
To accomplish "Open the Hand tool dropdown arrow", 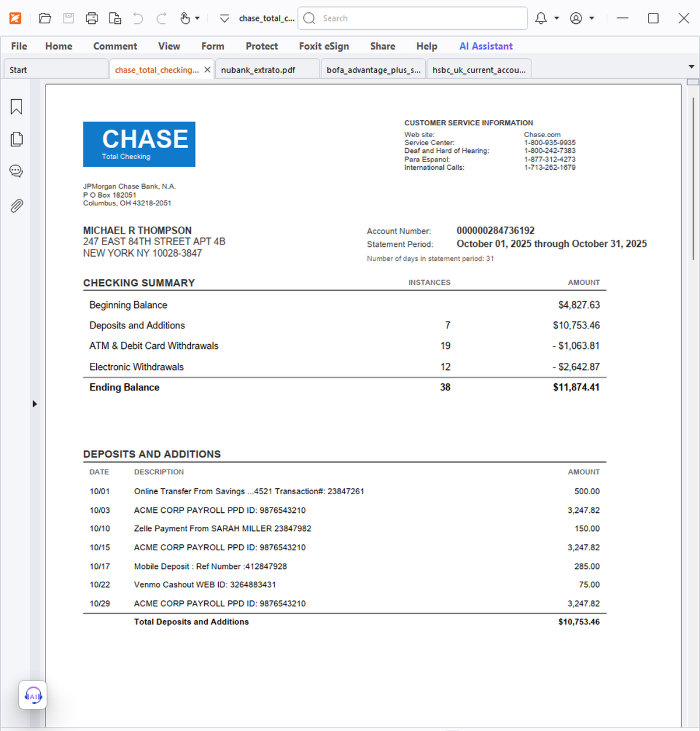I will [x=197, y=18].
